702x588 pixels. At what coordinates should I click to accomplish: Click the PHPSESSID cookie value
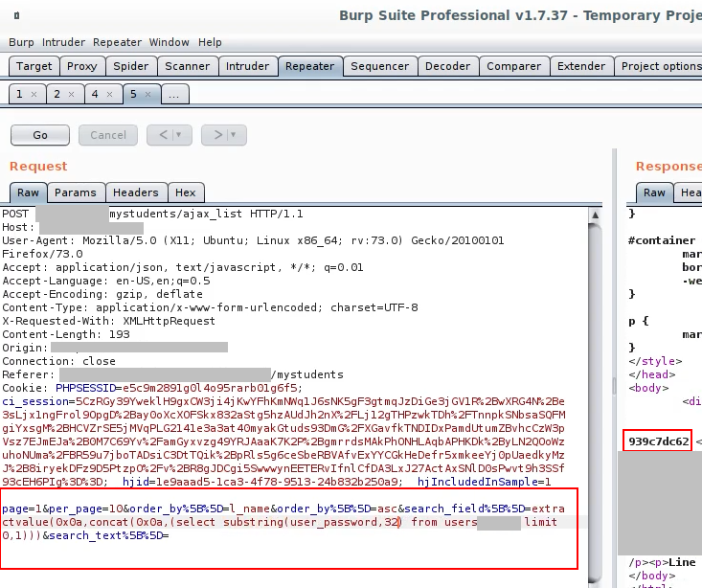pos(213,388)
